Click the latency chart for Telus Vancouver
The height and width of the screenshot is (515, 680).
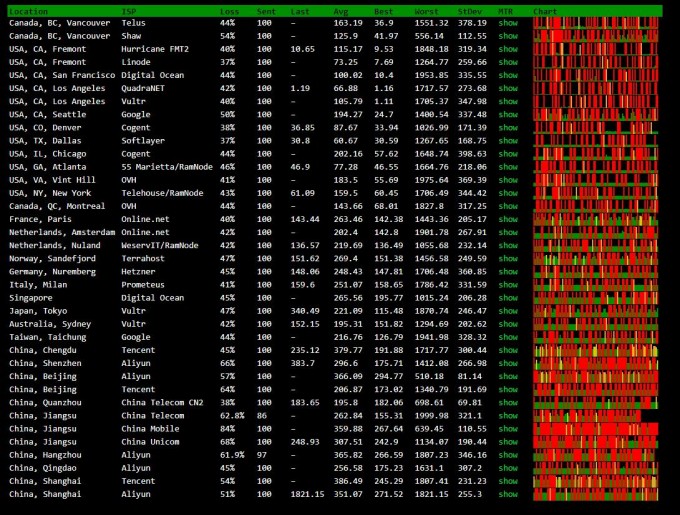click(x=595, y=23)
